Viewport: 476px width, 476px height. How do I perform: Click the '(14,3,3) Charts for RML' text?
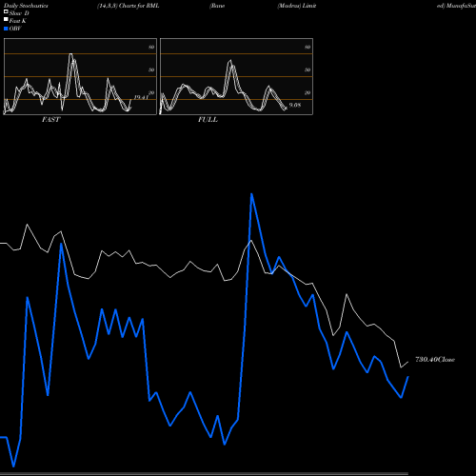tap(129, 6)
